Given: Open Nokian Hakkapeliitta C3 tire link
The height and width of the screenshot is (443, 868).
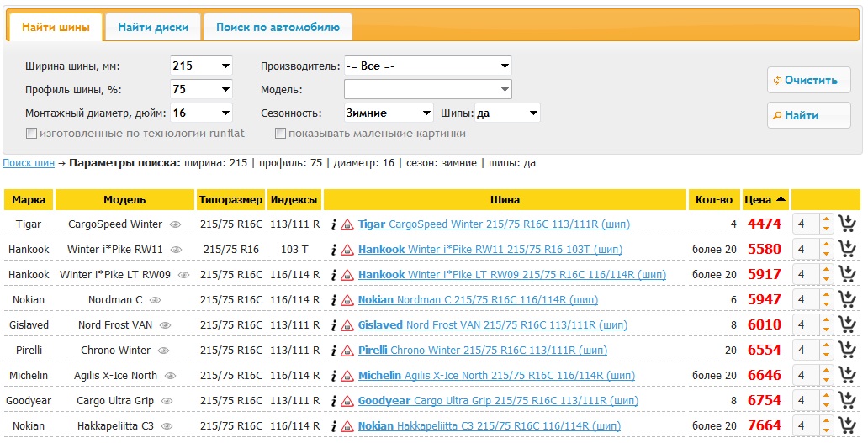Looking at the screenshot, I should tap(490, 426).
